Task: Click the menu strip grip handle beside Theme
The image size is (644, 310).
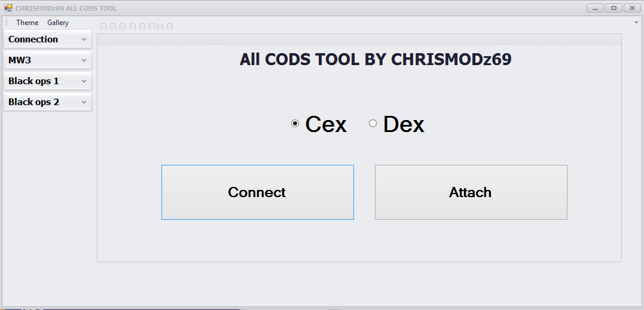Action: click(7, 23)
